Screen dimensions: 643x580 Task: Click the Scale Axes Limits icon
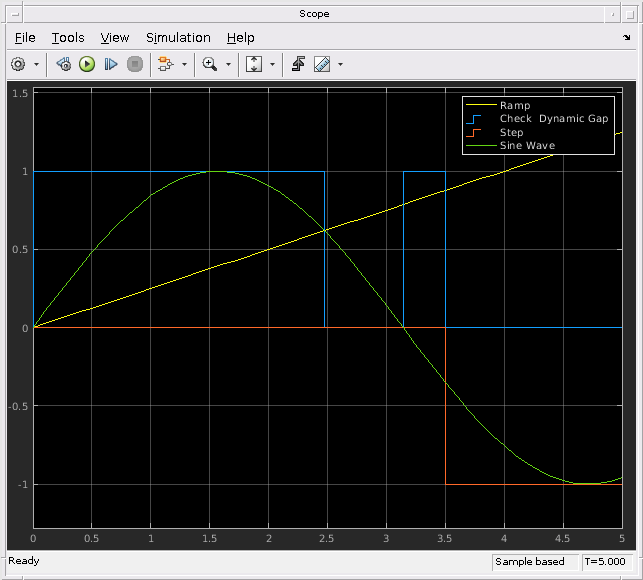click(x=254, y=64)
